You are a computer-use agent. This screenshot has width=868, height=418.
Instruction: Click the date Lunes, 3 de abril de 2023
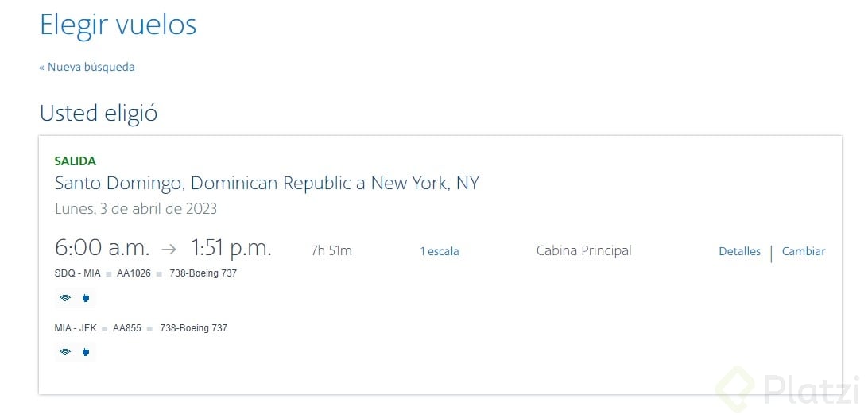136,209
